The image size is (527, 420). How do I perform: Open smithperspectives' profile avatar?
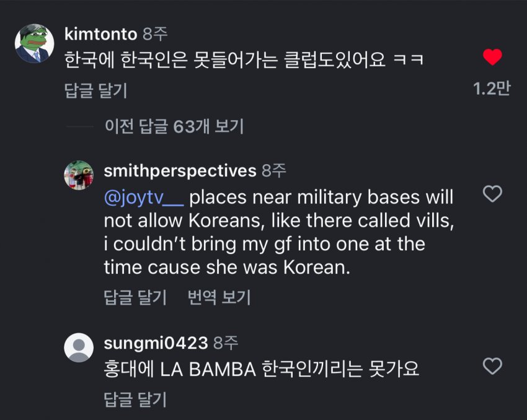point(79,175)
